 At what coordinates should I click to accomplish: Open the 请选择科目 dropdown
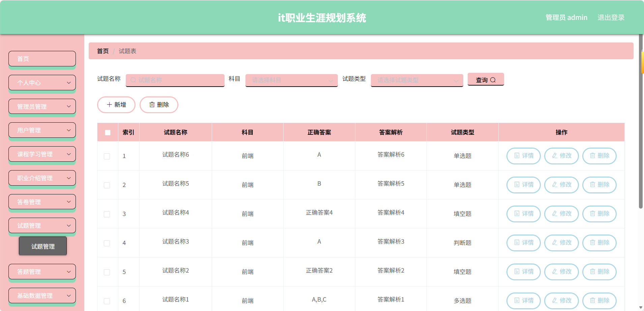291,80
